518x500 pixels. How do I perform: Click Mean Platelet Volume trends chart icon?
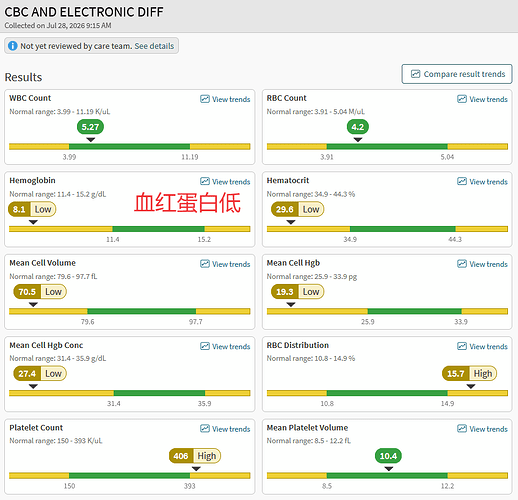tap(462, 429)
